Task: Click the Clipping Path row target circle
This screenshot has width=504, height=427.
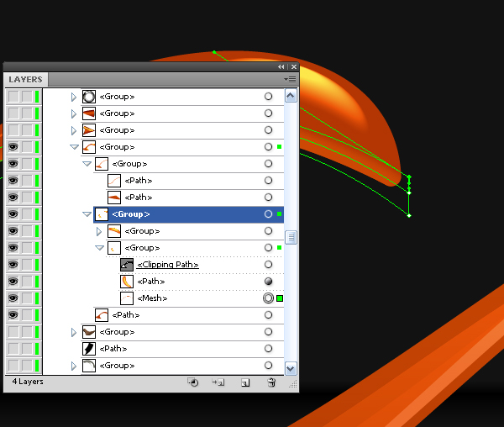Action: [x=268, y=264]
